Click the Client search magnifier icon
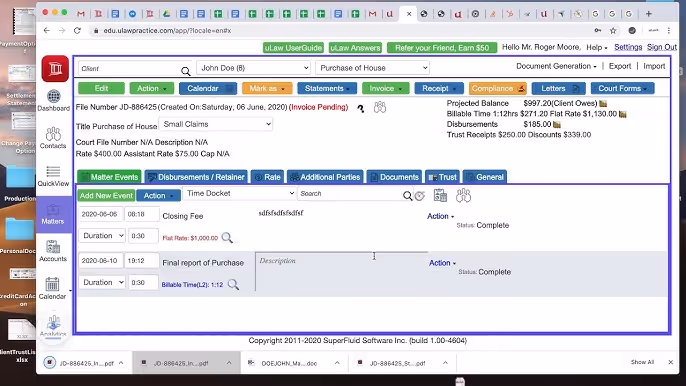 [186, 71]
